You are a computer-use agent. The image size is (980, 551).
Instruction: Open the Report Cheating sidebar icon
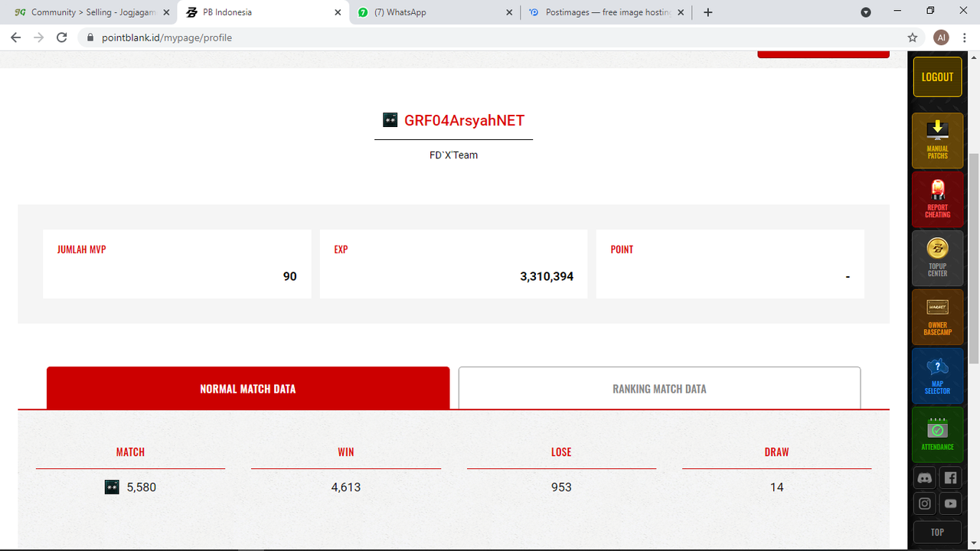(x=937, y=200)
